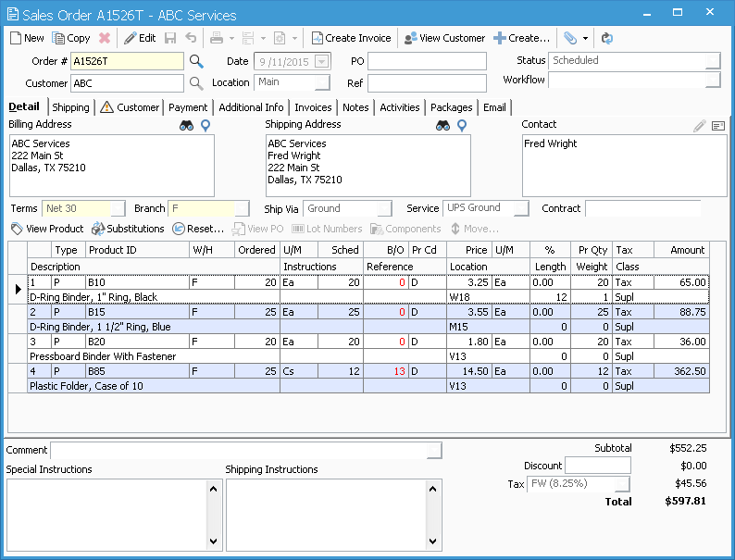Switch to the Notes tab

click(x=355, y=107)
